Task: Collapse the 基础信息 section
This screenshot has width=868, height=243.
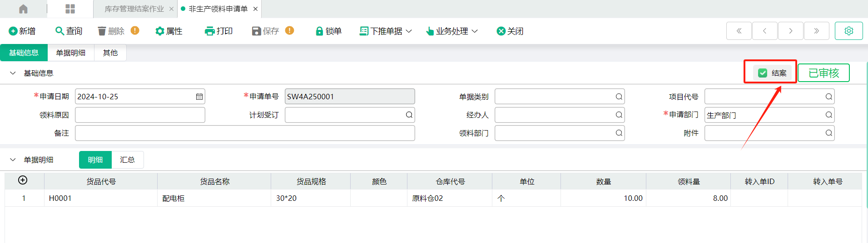Action: 13,73
